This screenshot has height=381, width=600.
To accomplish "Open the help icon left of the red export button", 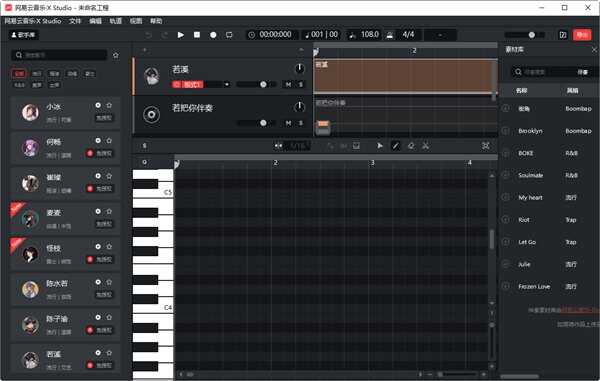I will tap(563, 35).
